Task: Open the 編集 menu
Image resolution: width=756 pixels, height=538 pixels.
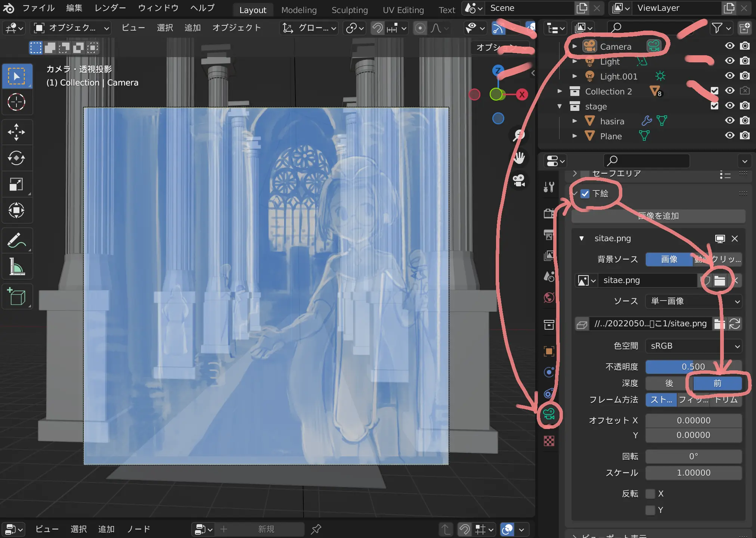Action: click(74, 8)
